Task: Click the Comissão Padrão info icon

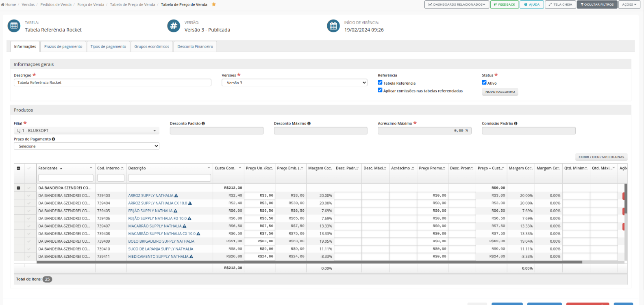Action: 516,123
